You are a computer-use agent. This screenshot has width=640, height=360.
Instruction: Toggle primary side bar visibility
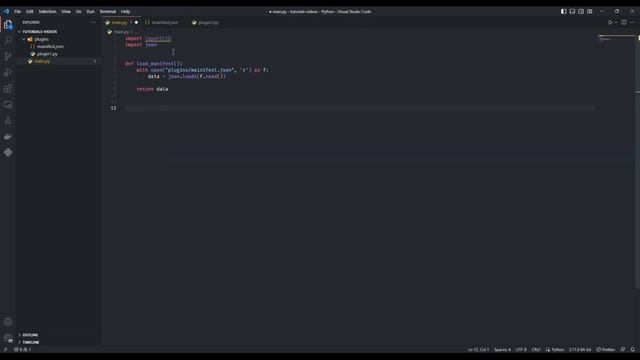click(x=563, y=11)
